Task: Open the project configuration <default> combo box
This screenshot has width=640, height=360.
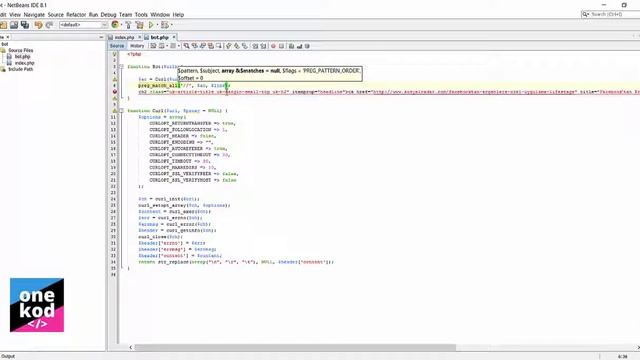Action: pos(83,25)
